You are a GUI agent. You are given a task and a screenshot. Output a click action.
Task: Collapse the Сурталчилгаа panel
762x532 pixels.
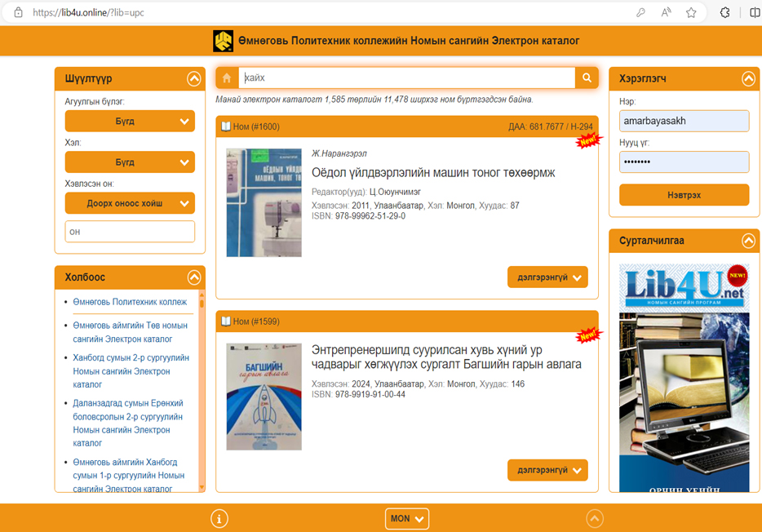click(748, 241)
